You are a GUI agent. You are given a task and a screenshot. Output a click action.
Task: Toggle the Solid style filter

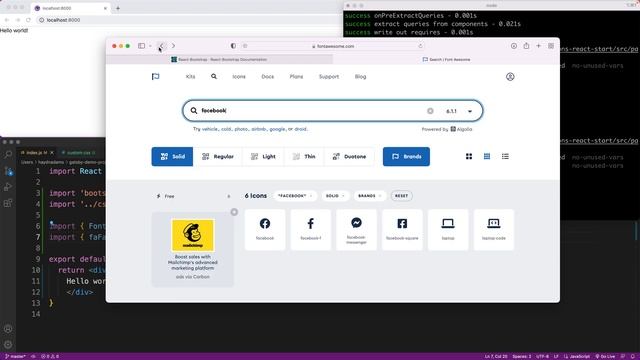tap(172, 157)
